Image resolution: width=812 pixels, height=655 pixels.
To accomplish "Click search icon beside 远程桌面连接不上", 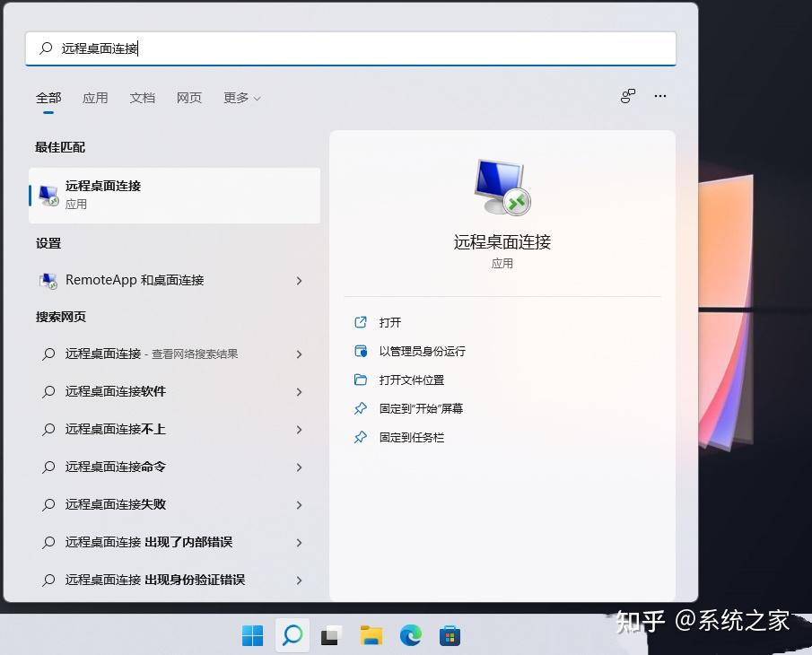I will click(48, 429).
